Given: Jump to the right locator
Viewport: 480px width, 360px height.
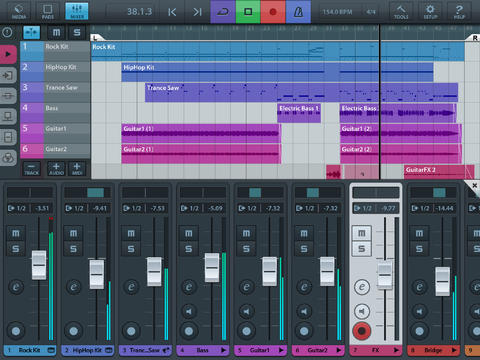Looking at the screenshot, I should pyautogui.click(x=197, y=12).
